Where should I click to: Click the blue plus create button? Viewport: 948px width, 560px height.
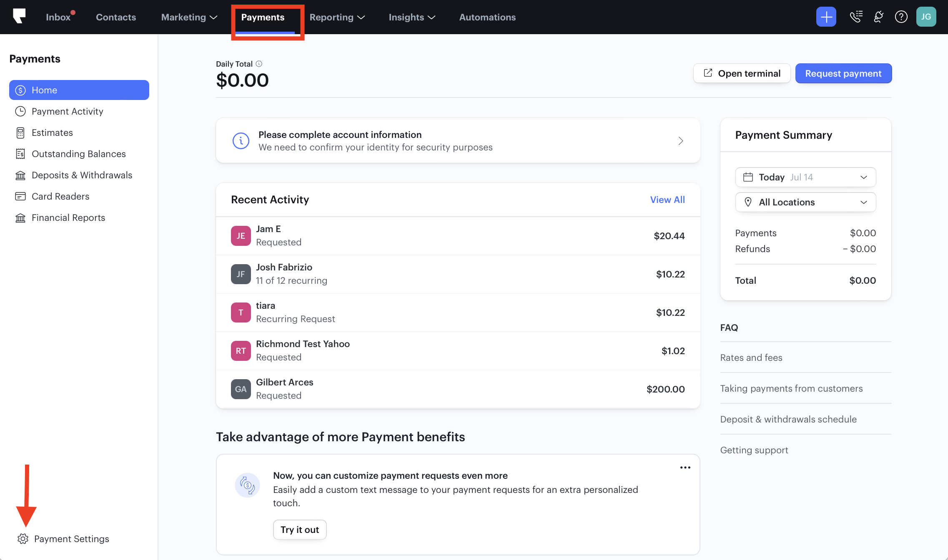[826, 17]
